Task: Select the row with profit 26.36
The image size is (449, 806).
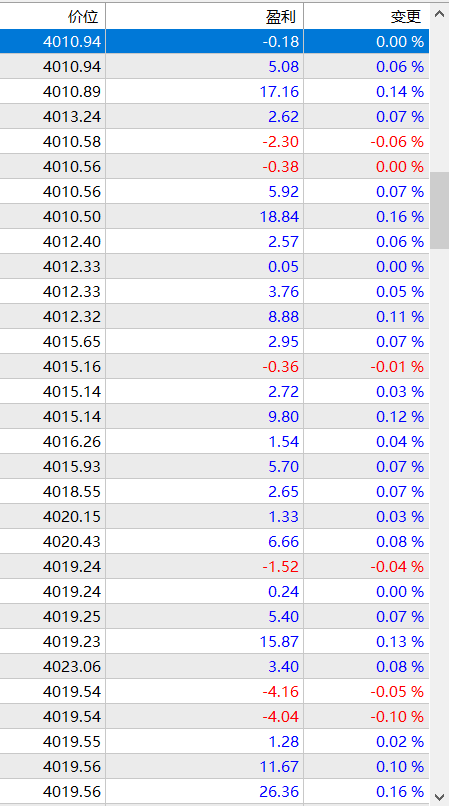Action: pos(214,792)
